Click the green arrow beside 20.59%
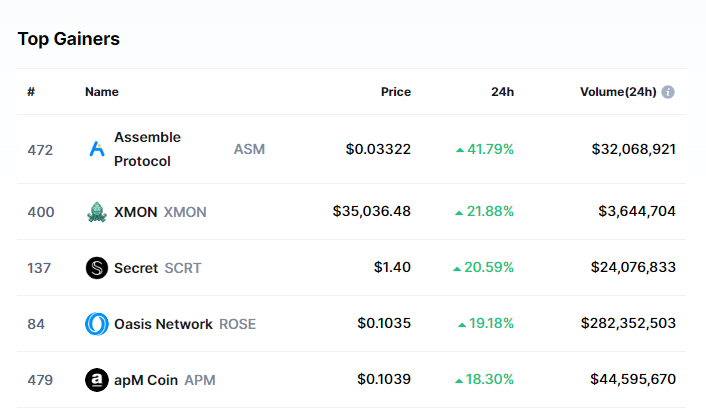 tap(457, 268)
